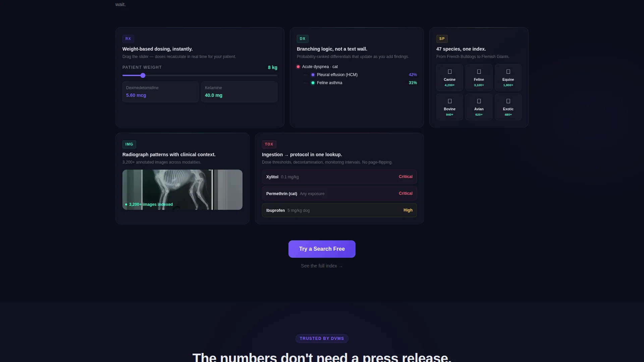
Task: Select the Equine species tile
Action: point(508,77)
